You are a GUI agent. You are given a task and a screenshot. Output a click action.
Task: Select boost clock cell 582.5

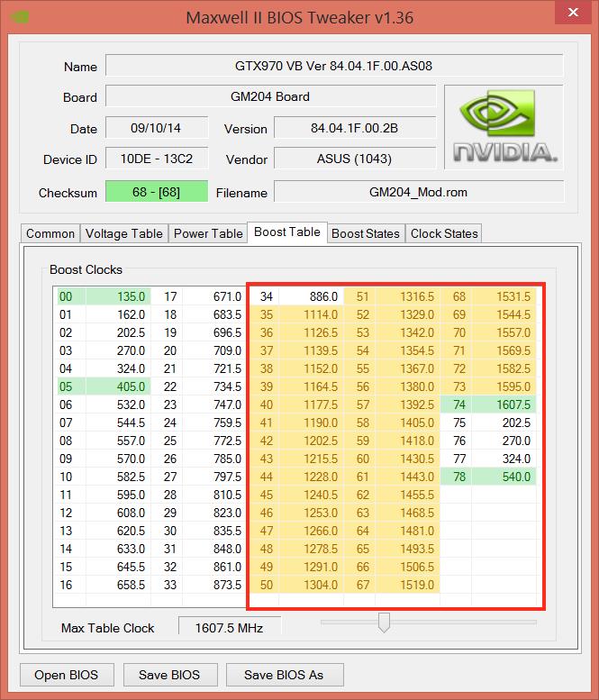click(x=118, y=477)
